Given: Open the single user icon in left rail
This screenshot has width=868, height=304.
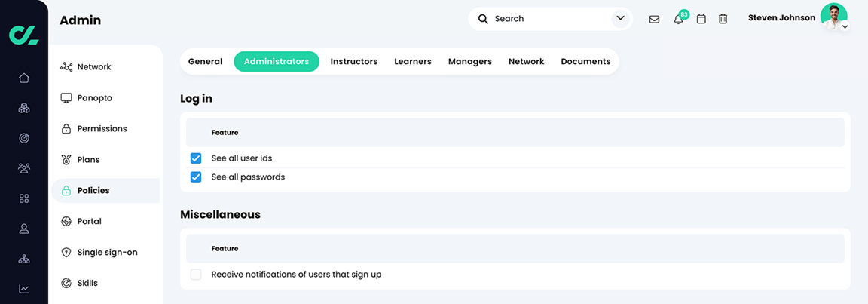Looking at the screenshot, I should click(x=24, y=228).
